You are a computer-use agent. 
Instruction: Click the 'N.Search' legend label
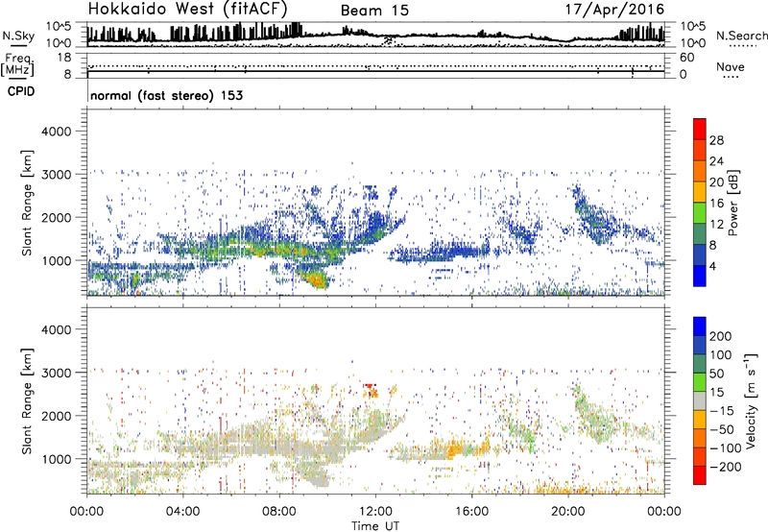741,36
